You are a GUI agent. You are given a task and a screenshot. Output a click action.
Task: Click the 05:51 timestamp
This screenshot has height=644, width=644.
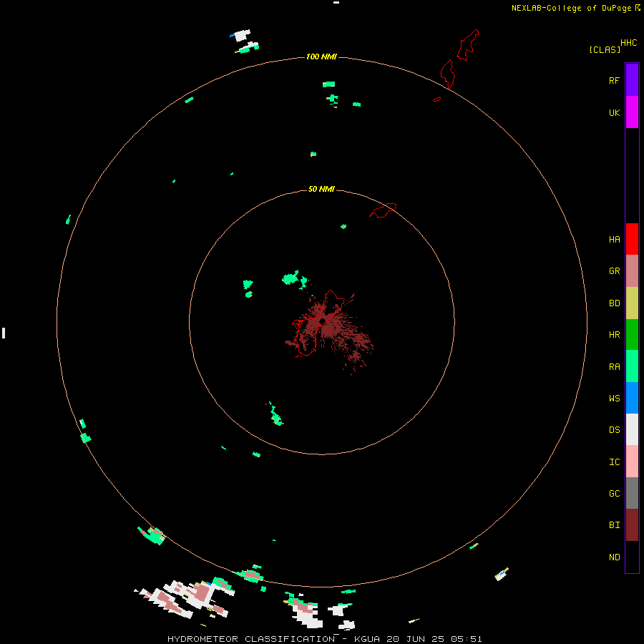tap(466, 639)
